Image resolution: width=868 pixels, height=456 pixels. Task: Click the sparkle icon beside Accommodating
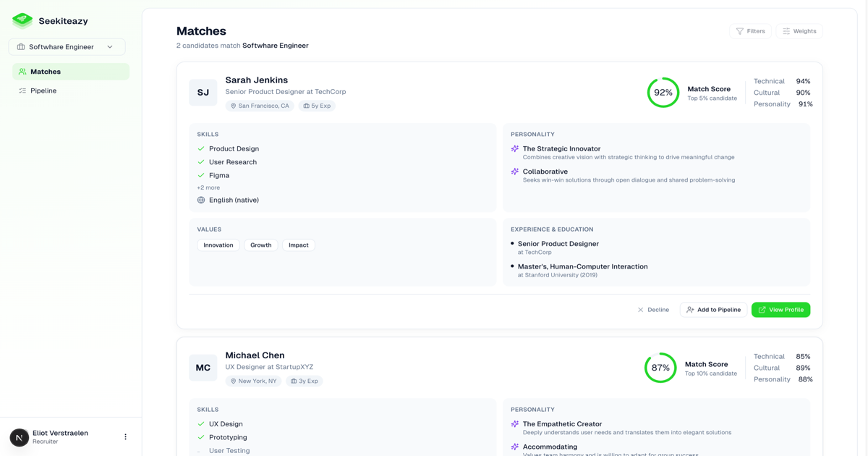[515, 447]
